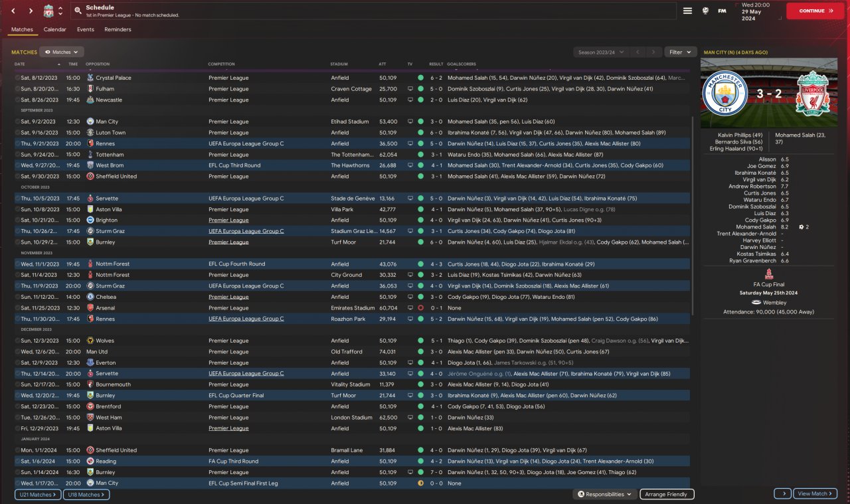Switch to the Reminders tab
The height and width of the screenshot is (504, 850).
click(x=118, y=29)
